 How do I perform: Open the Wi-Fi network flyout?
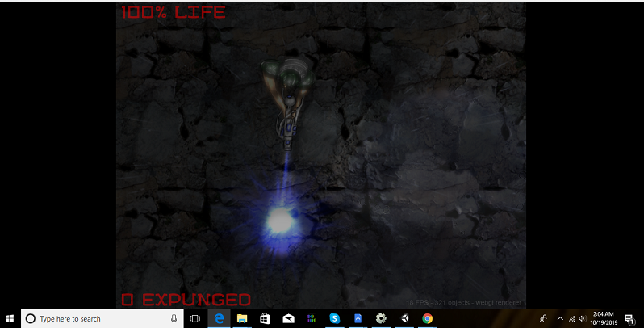pos(571,318)
